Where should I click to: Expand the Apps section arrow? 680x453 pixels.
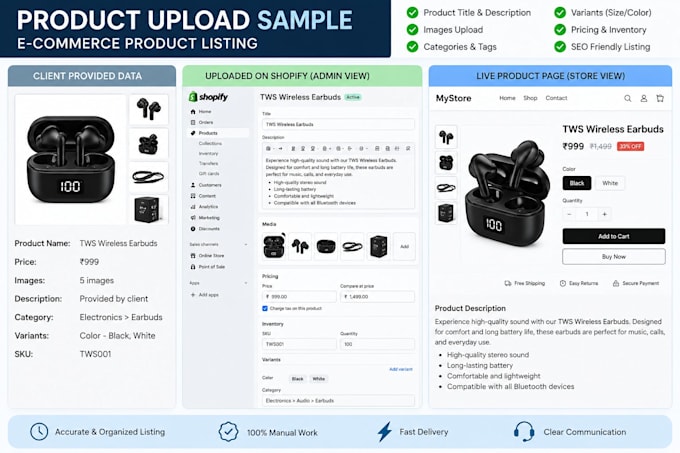(246, 283)
